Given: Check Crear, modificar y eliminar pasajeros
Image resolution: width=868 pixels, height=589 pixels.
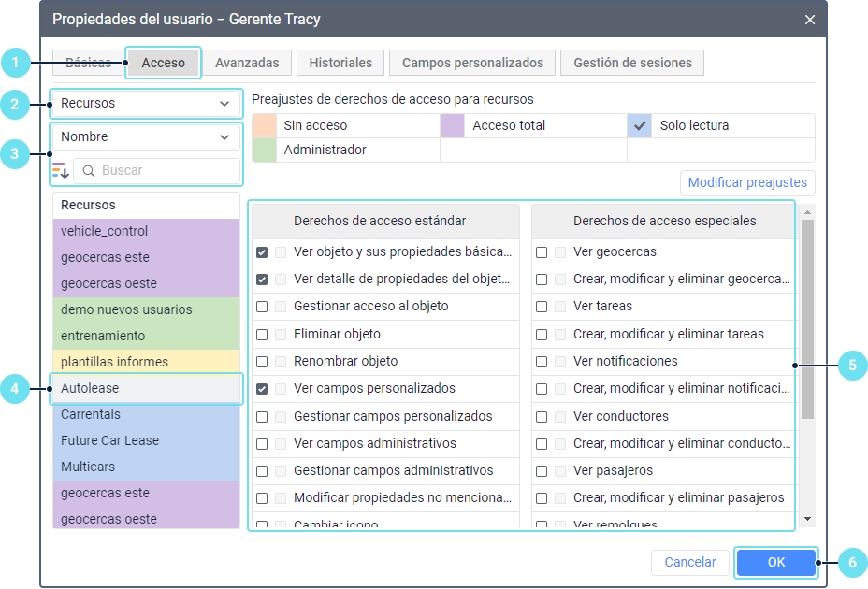Looking at the screenshot, I should tap(542, 498).
